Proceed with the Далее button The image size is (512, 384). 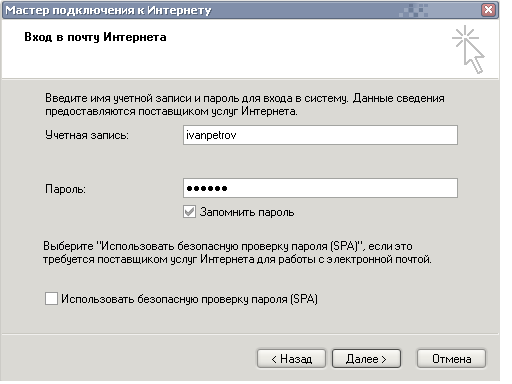pyautogui.click(x=366, y=359)
